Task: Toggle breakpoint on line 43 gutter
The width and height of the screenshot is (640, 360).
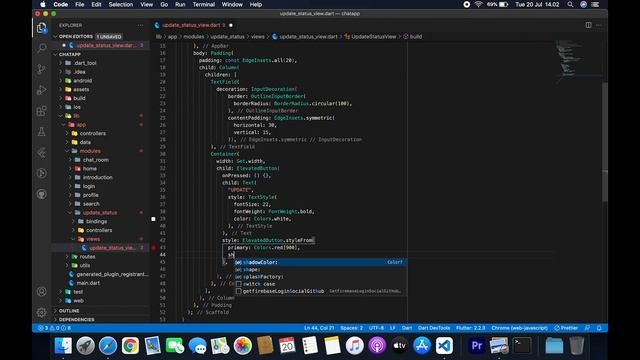Action: point(153,247)
